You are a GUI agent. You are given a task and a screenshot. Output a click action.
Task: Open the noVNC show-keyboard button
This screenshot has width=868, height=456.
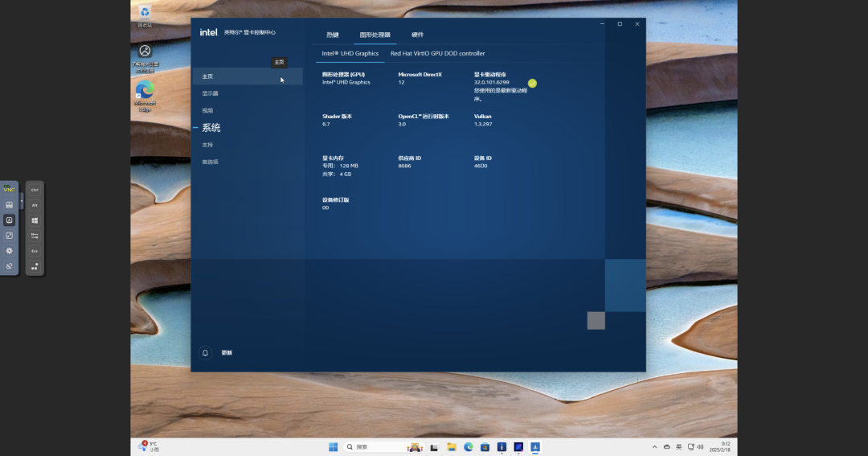pyautogui.click(x=10, y=205)
